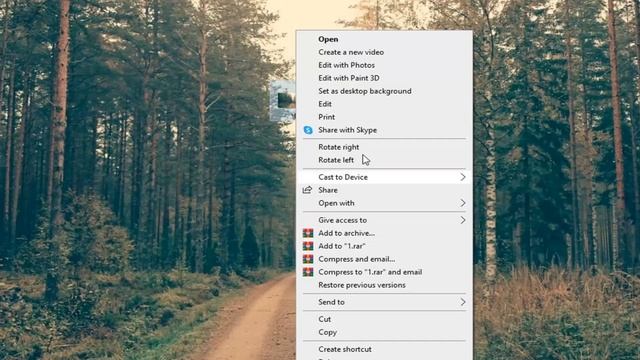
Task: Click the plain Edit menu entry
Action: pos(384,104)
